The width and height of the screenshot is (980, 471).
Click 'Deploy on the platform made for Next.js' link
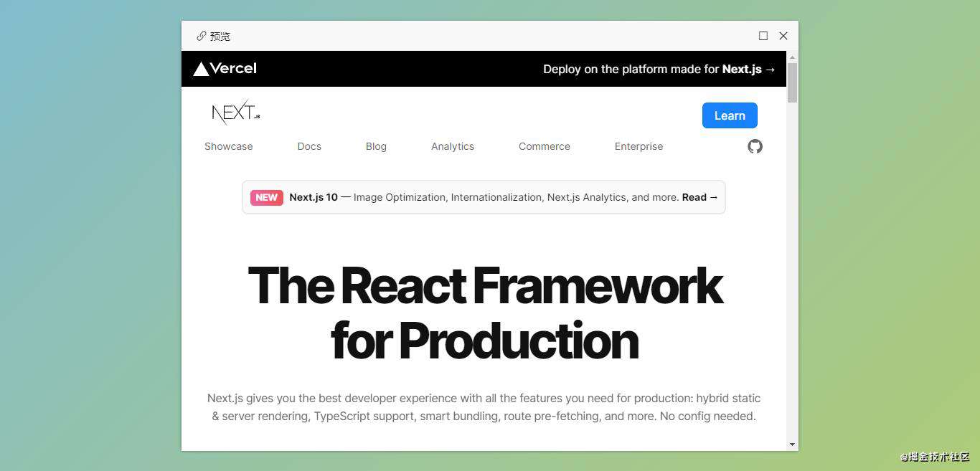[x=659, y=70]
